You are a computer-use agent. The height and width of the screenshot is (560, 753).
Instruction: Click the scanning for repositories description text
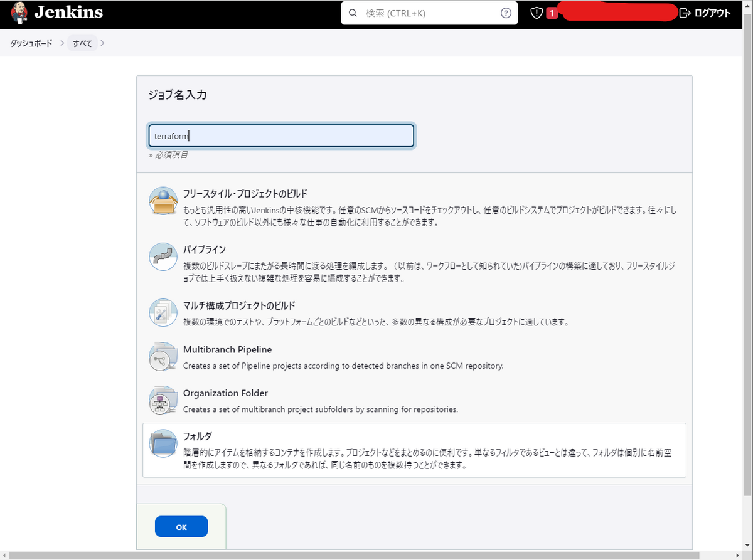[x=321, y=409]
